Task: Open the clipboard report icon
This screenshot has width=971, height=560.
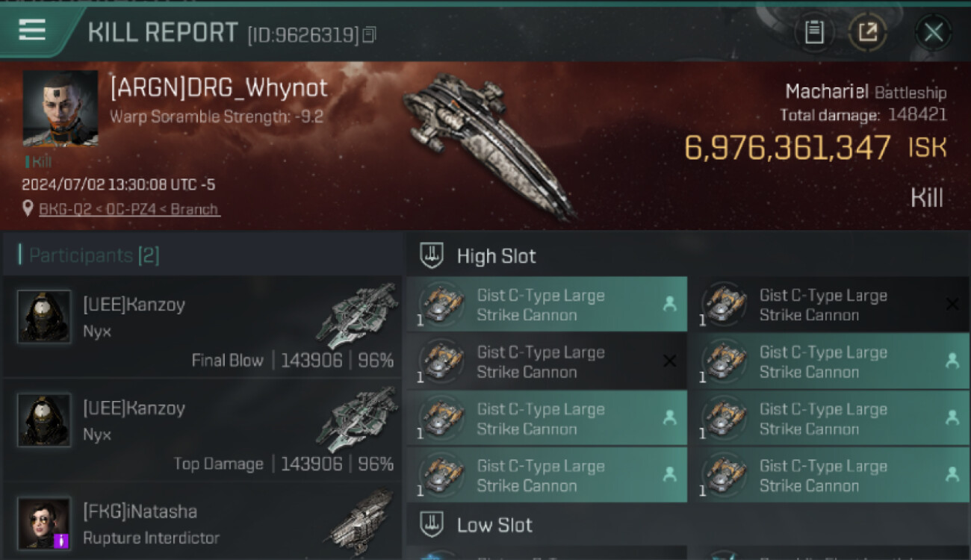Action: pos(814,32)
